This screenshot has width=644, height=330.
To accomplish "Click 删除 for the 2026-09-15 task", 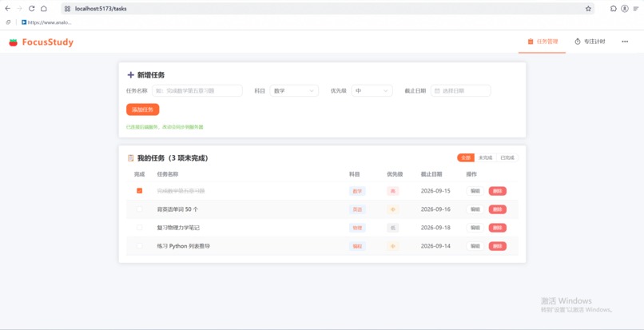I will pos(497,191).
